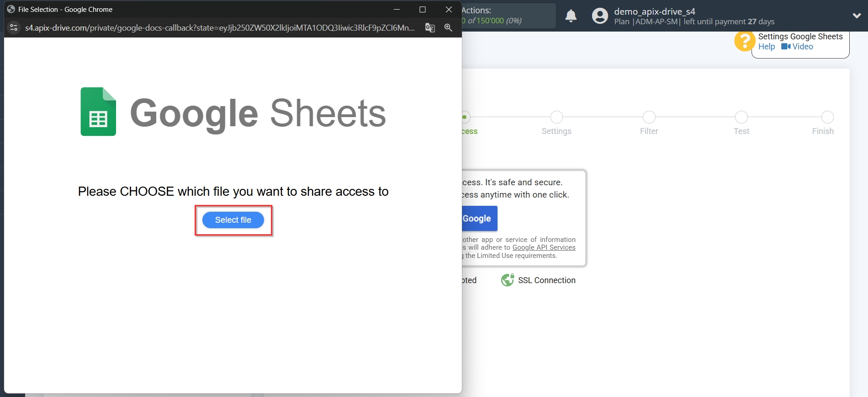Click the Google Sheets logo icon
This screenshot has width=868, height=397.
98,112
